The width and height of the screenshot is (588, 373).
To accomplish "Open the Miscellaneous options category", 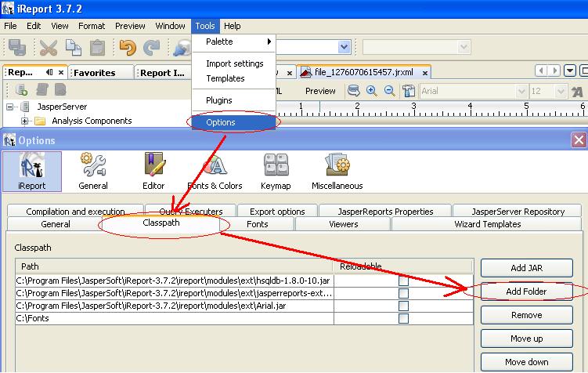I will click(x=337, y=172).
